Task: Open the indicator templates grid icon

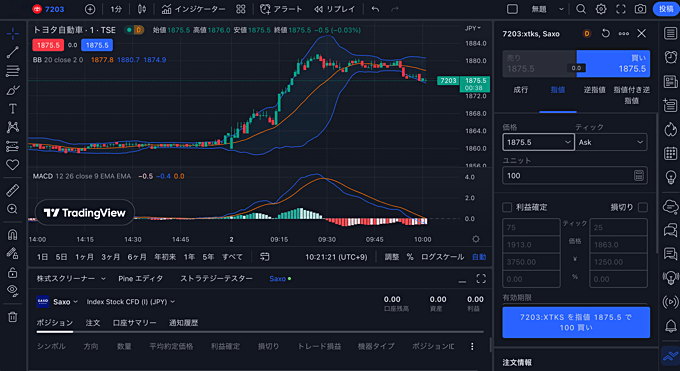Action: click(x=241, y=9)
